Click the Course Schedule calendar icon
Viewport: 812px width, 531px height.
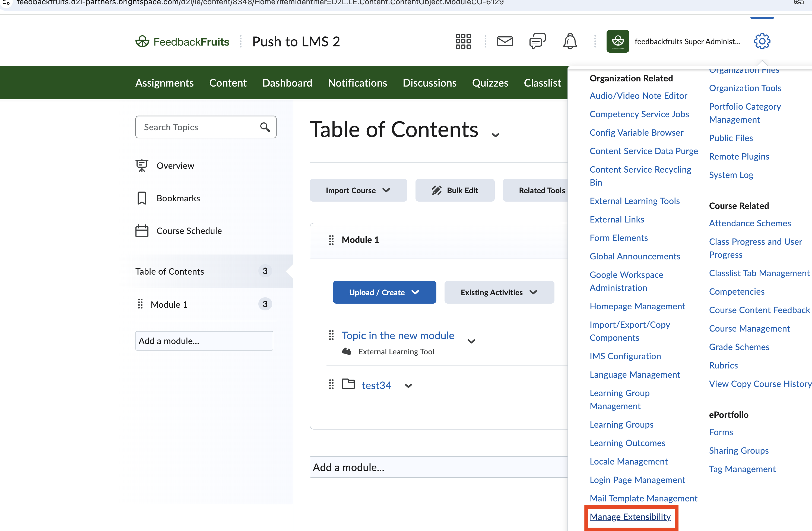point(142,231)
